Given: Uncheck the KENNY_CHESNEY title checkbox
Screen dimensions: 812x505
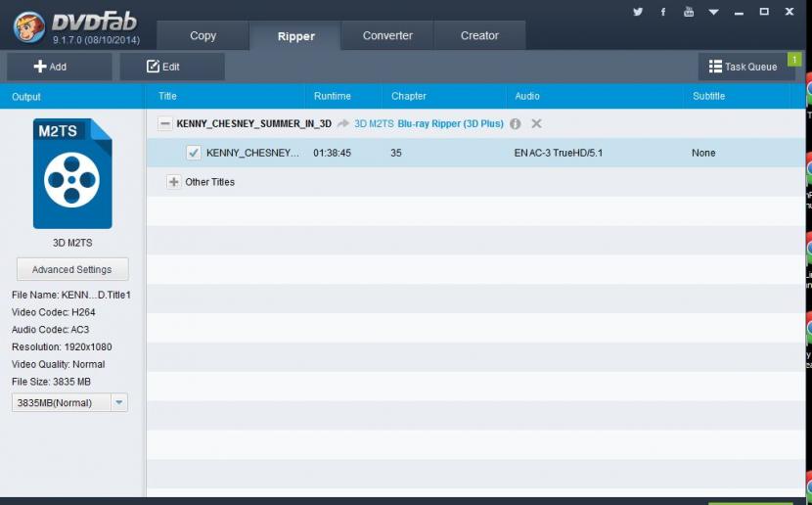Looking at the screenshot, I should pyautogui.click(x=193, y=153).
